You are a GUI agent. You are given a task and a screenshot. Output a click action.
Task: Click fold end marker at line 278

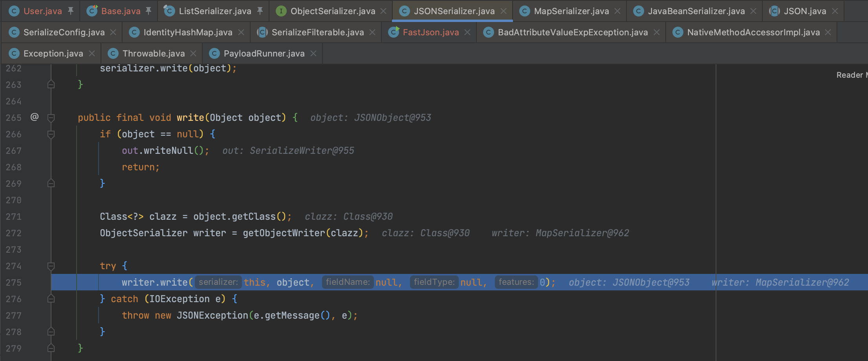51,332
